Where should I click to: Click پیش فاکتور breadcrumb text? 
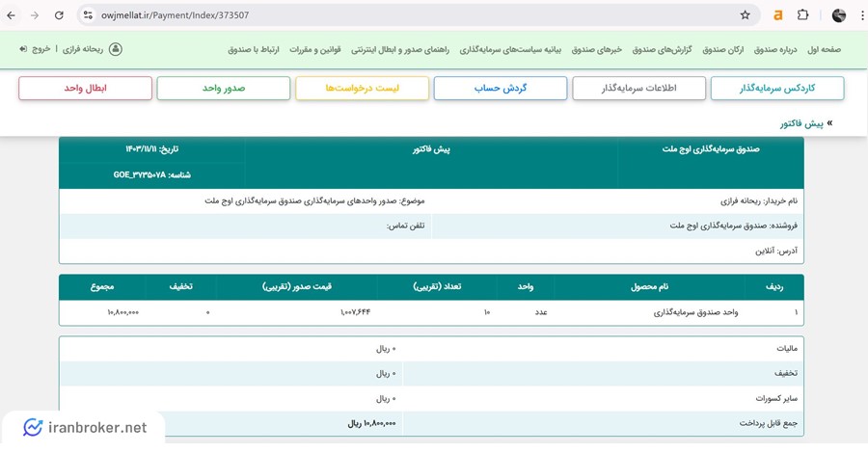pyautogui.click(x=801, y=124)
